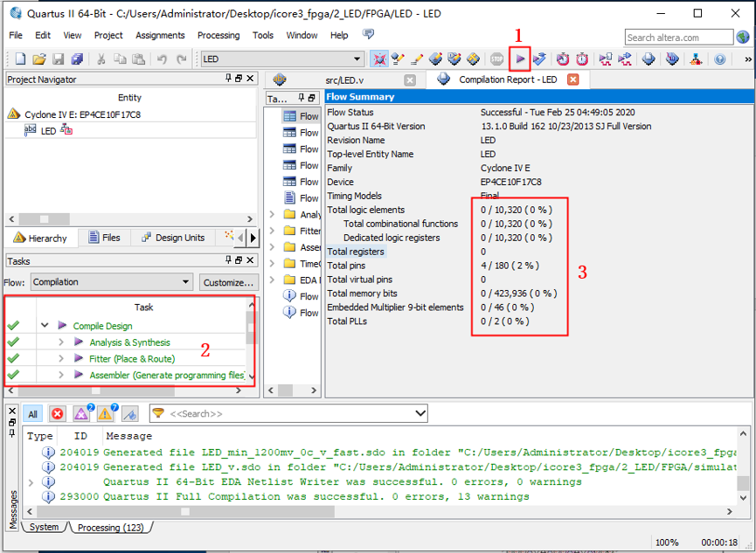Click the Help question mark toolbar icon

point(719,59)
